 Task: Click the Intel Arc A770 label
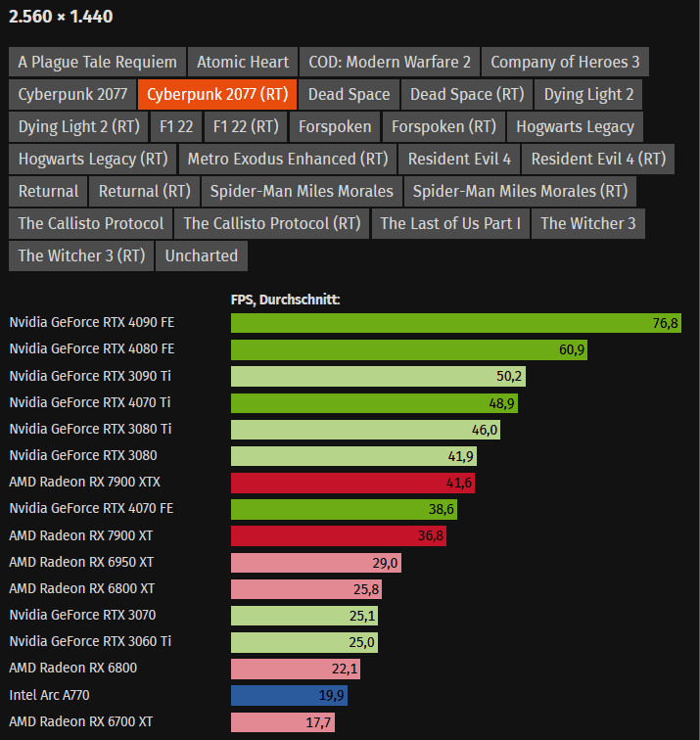click(49, 695)
